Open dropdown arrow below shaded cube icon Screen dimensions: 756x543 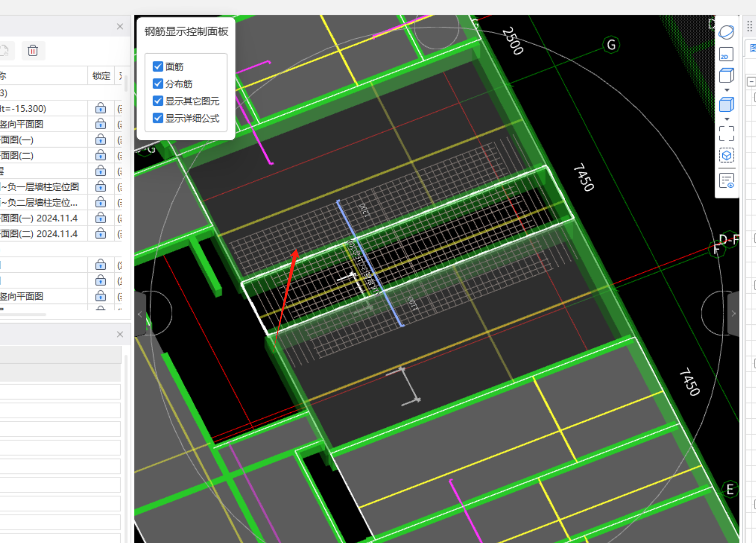click(x=727, y=119)
